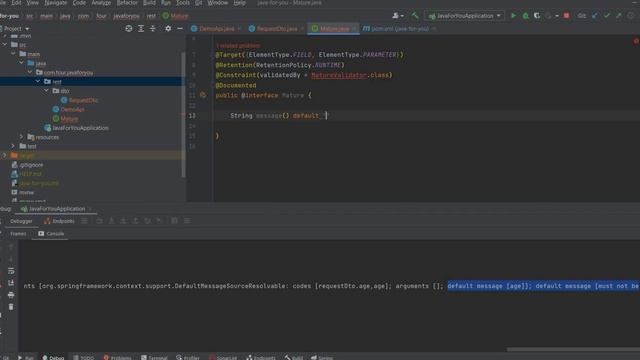Click the MatureValidator reference in code
This screenshot has width=640, height=360.
[x=339, y=75]
